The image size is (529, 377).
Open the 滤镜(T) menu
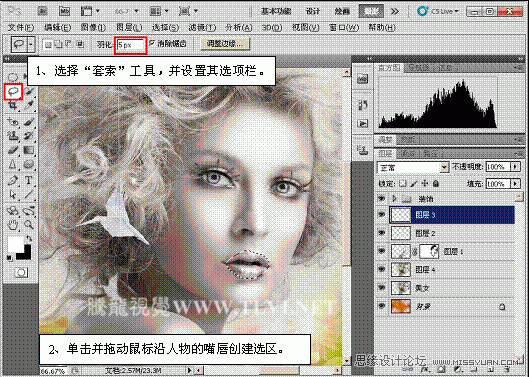pyautogui.click(x=202, y=27)
